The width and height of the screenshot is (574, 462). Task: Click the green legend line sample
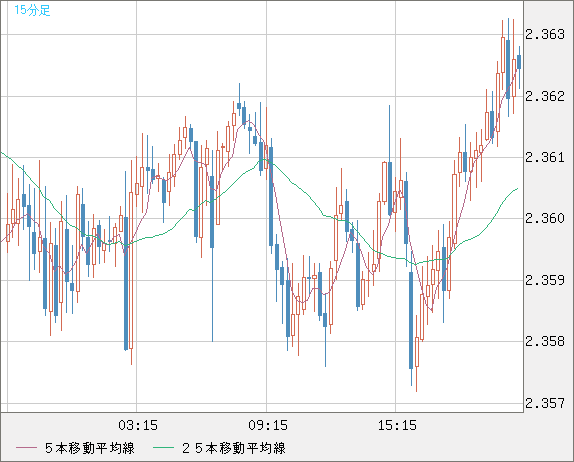point(163,448)
